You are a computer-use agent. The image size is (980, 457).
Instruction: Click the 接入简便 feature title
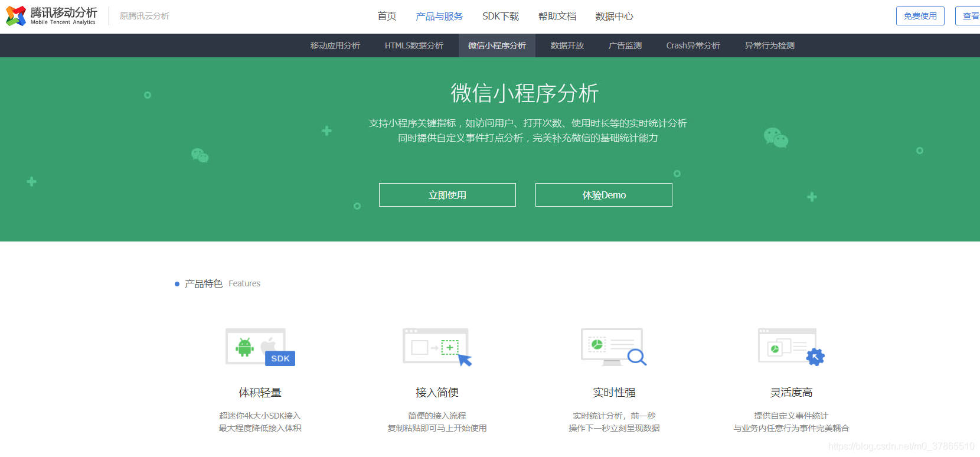click(x=437, y=393)
